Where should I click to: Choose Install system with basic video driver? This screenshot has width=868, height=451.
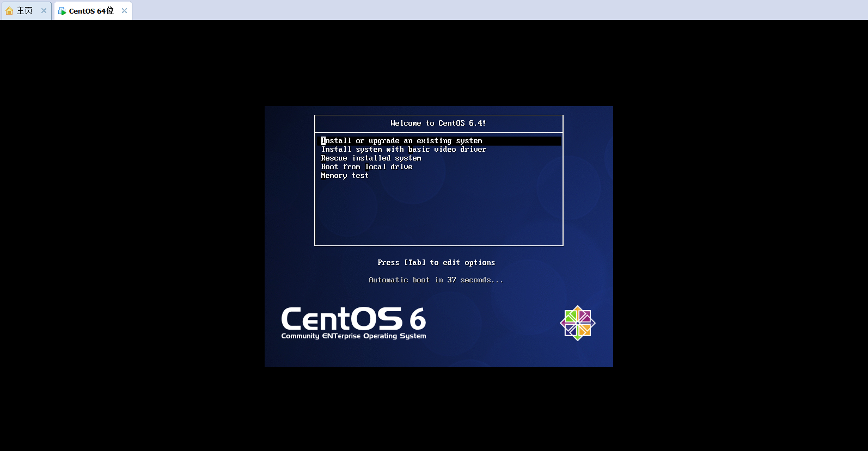click(x=404, y=150)
